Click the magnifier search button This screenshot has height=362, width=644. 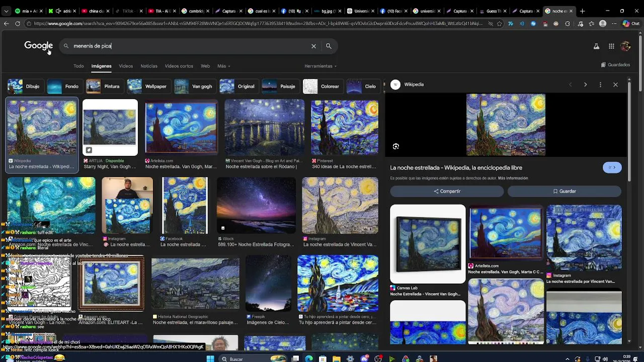[329, 46]
